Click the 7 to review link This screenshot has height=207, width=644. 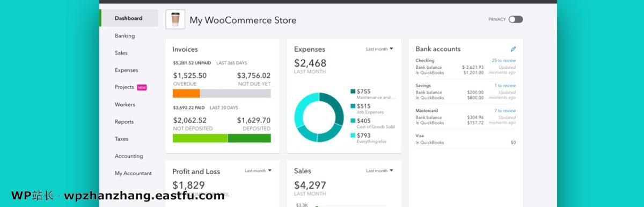pos(505,111)
